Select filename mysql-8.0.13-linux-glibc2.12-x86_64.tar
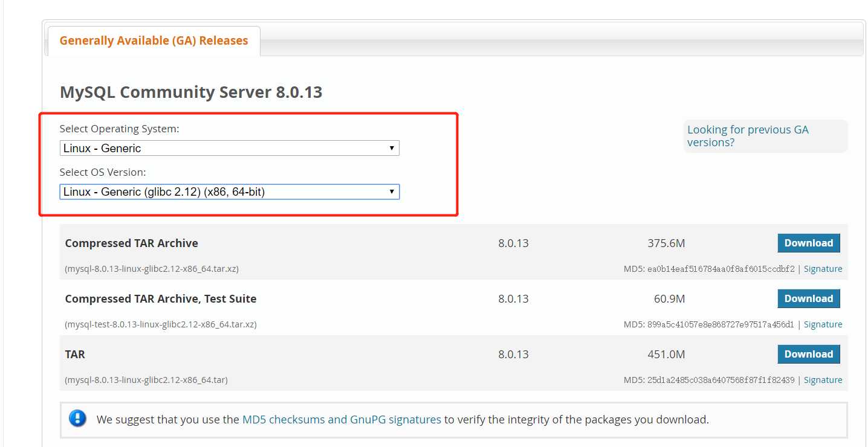 pos(146,380)
